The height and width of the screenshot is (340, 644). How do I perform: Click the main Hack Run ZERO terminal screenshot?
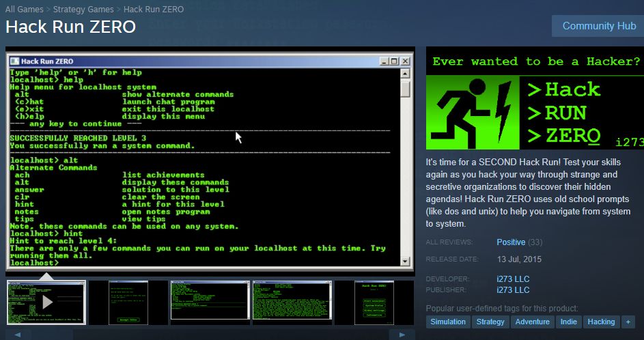pos(210,161)
